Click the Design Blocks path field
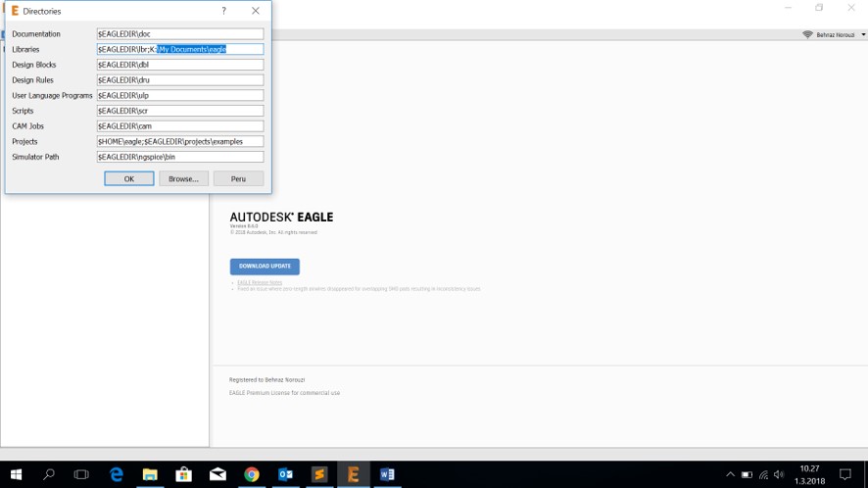868x488 pixels. coord(180,65)
